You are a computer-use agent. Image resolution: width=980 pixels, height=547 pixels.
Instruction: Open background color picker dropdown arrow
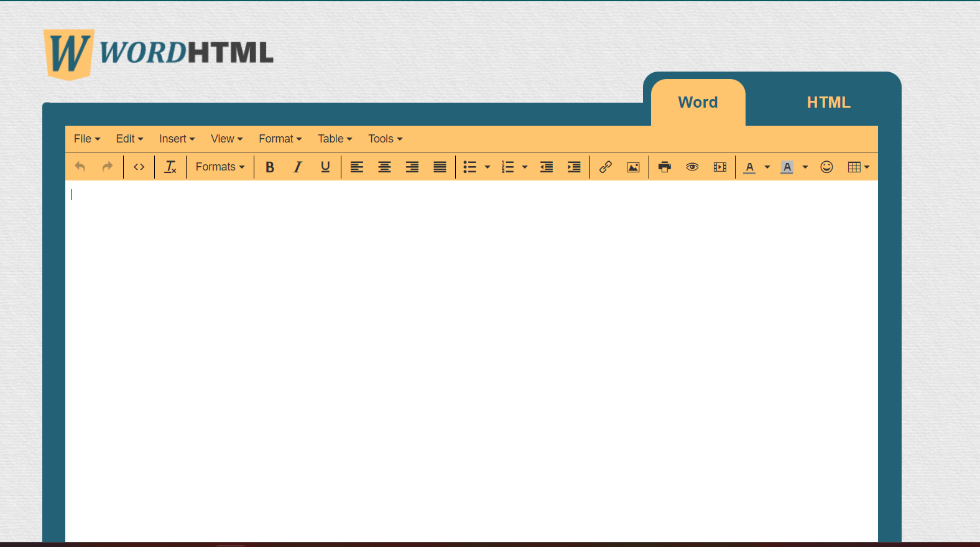(805, 167)
